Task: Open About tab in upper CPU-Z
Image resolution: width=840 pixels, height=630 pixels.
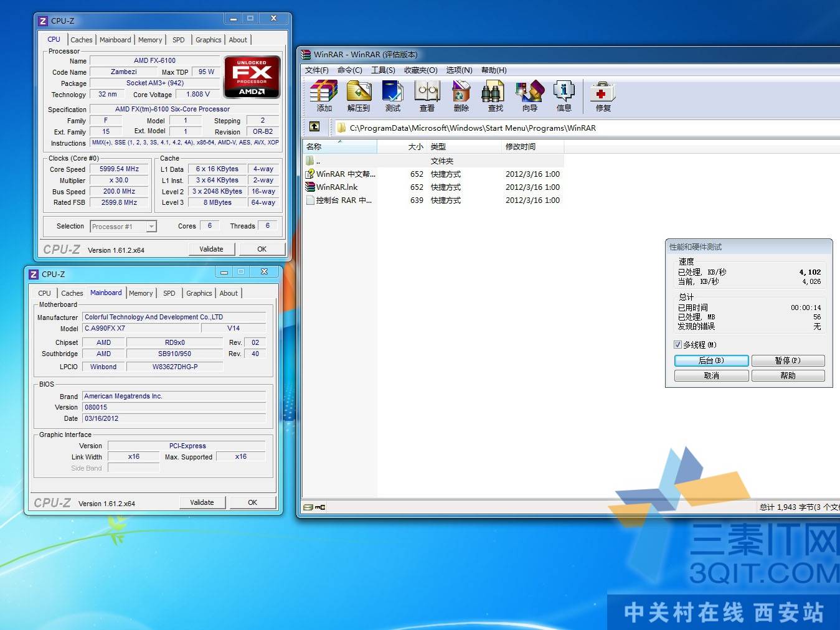Action: (238, 40)
